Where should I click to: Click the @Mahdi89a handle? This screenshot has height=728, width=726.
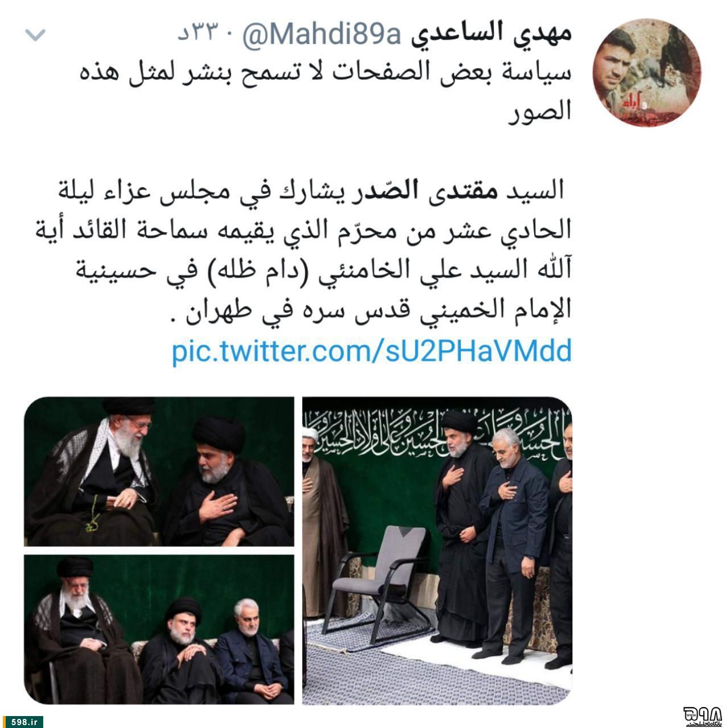click(322, 36)
